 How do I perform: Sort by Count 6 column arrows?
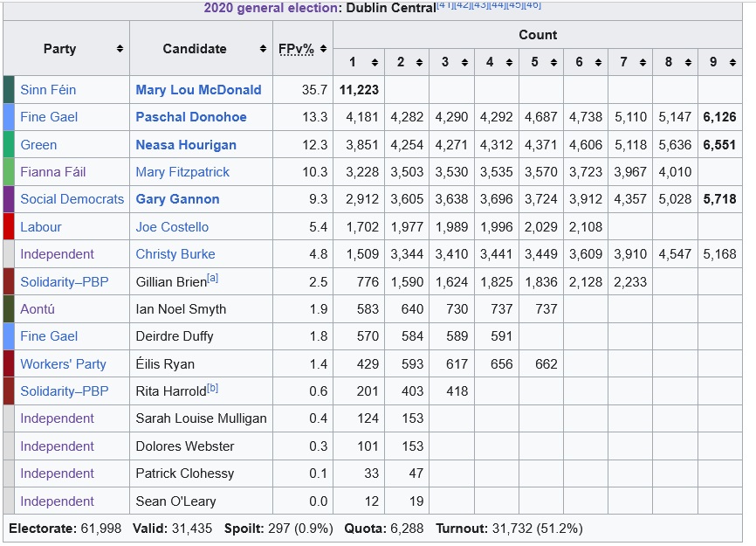(598, 62)
